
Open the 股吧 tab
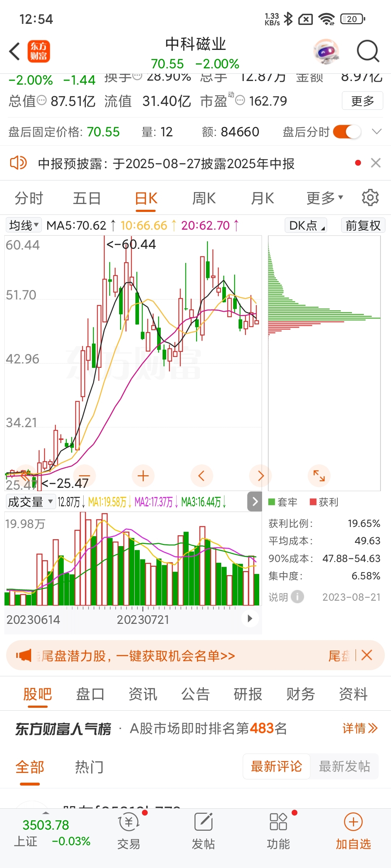coord(38,694)
